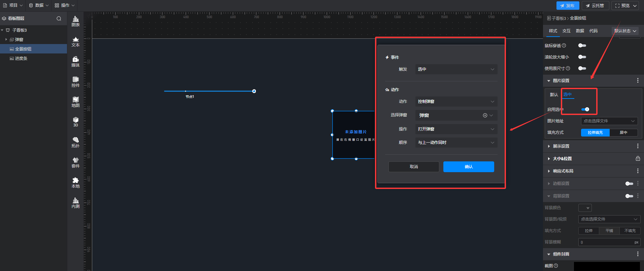Open the 触发 dropdown showing 选中

(456, 69)
